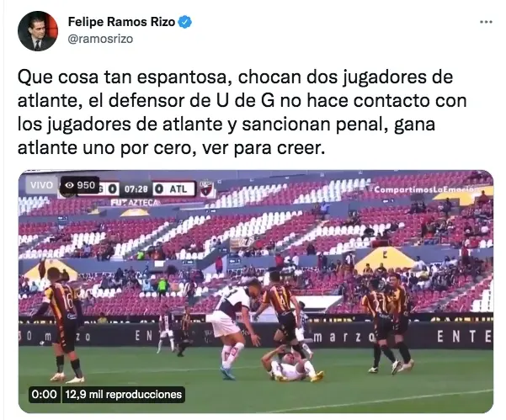Image resolution: width=506 pixels, height=420 pixels.
Task: Click the 07:28 match clock on scoreboard
Action: 136,189
